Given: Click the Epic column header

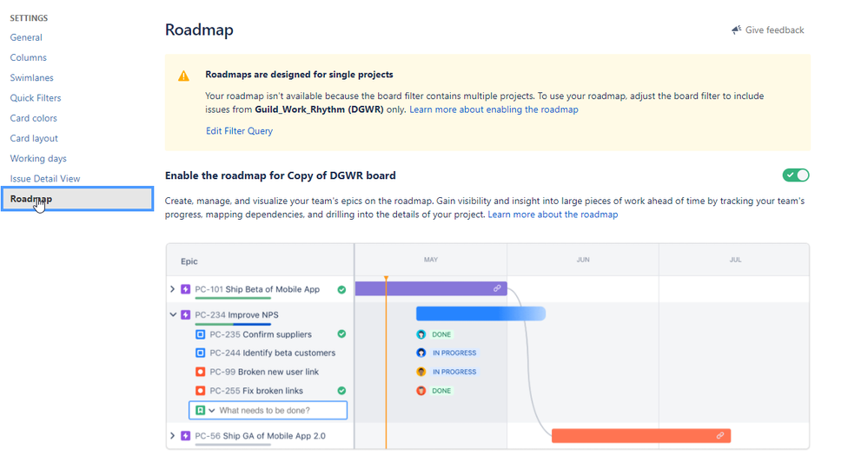Looking at the screenshot, I should coord(189,261).
